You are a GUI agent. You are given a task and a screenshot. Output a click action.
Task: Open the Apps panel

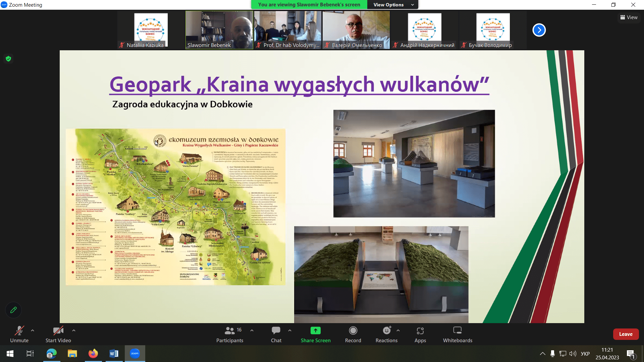click(420, 331)
